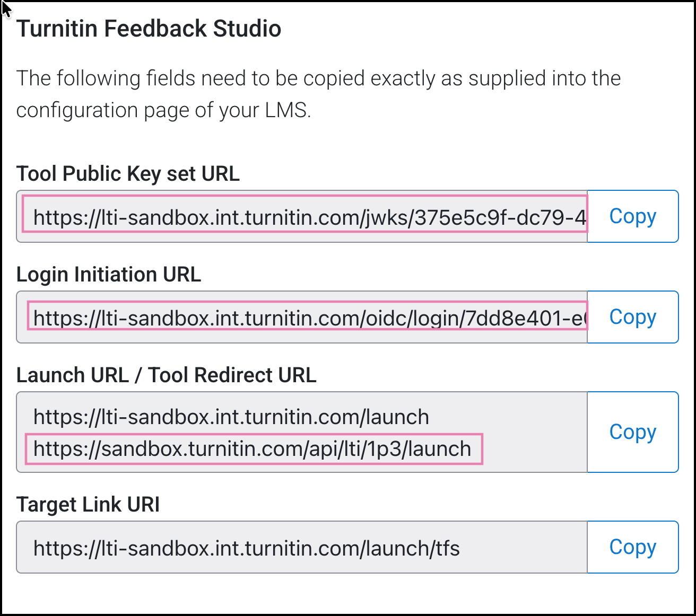Click the Turnitin Feedback Studio heading
696x616 pixels.
pyautogui.click(x=149, y=29)
